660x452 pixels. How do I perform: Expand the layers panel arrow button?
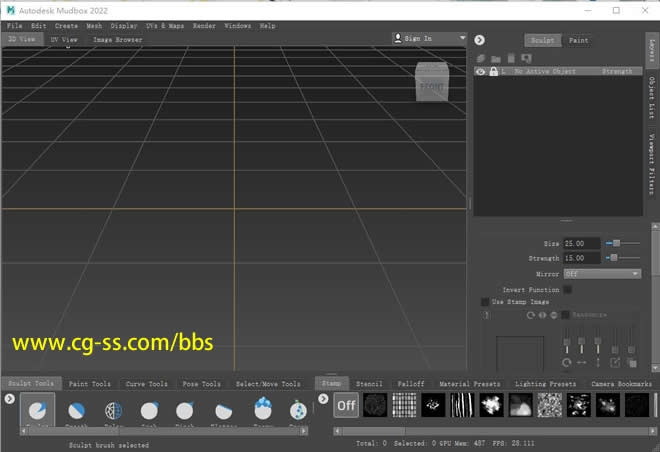479,40
